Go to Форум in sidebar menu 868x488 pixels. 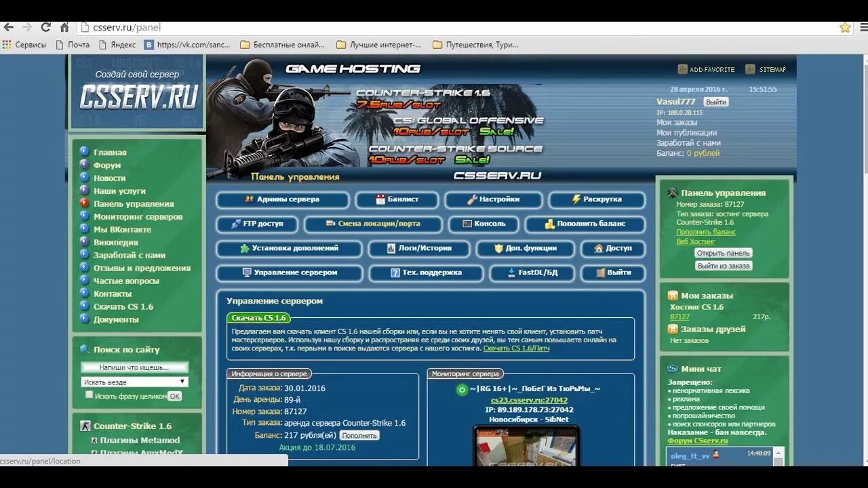click(x=107, y=165)
